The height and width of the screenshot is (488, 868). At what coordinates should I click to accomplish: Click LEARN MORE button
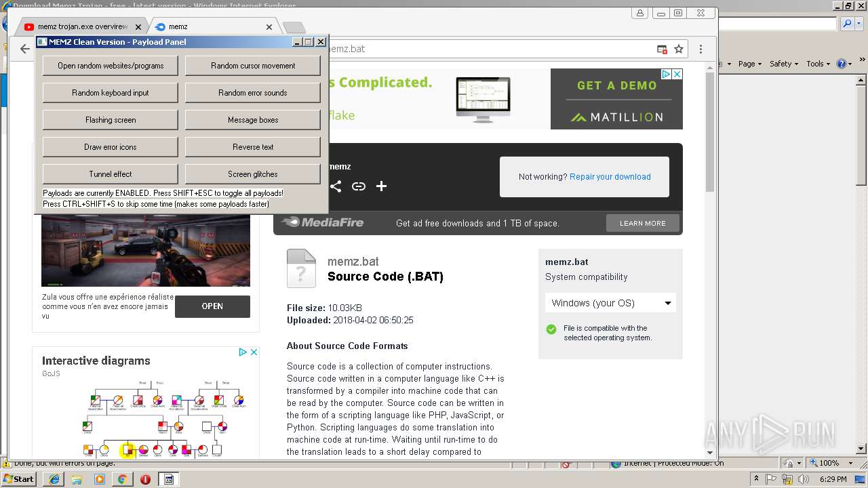[x=642, y=223]
